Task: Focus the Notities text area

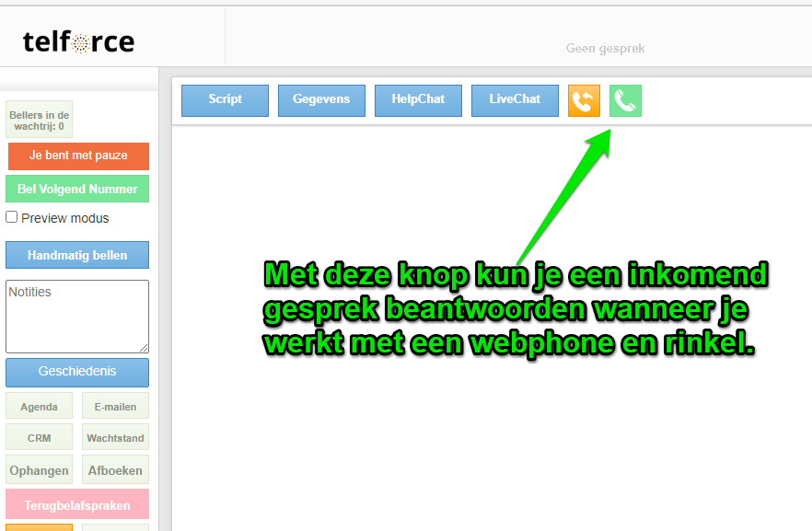Action: click(77, 317)
